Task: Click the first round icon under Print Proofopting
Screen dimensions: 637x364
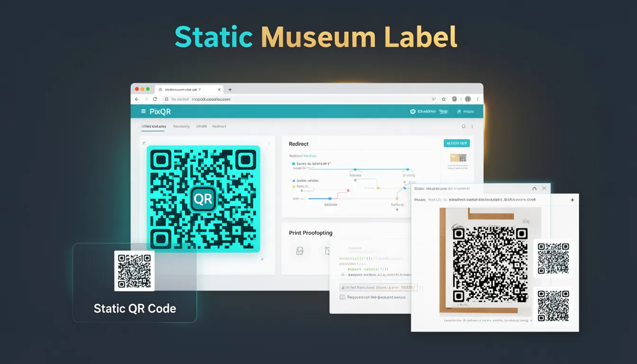Action: 300,251
